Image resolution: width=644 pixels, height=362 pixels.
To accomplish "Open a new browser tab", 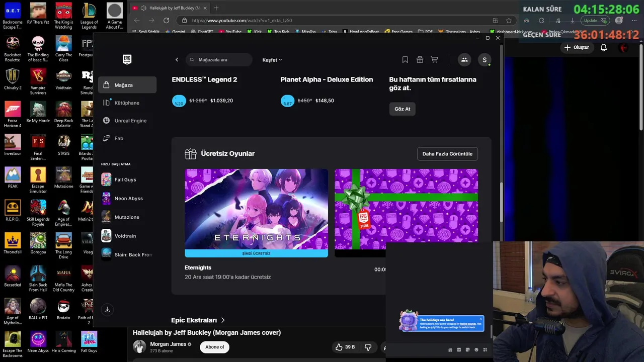I will (x=216, y=8).
